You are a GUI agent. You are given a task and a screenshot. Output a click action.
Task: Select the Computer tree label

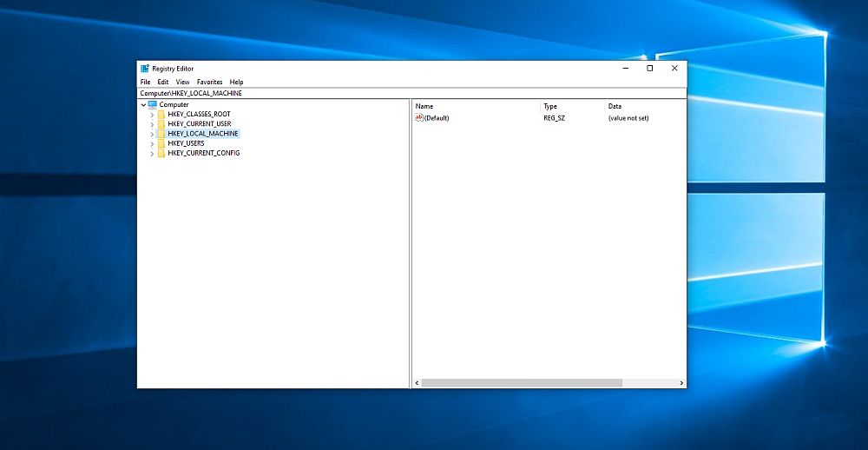[174, 104]
